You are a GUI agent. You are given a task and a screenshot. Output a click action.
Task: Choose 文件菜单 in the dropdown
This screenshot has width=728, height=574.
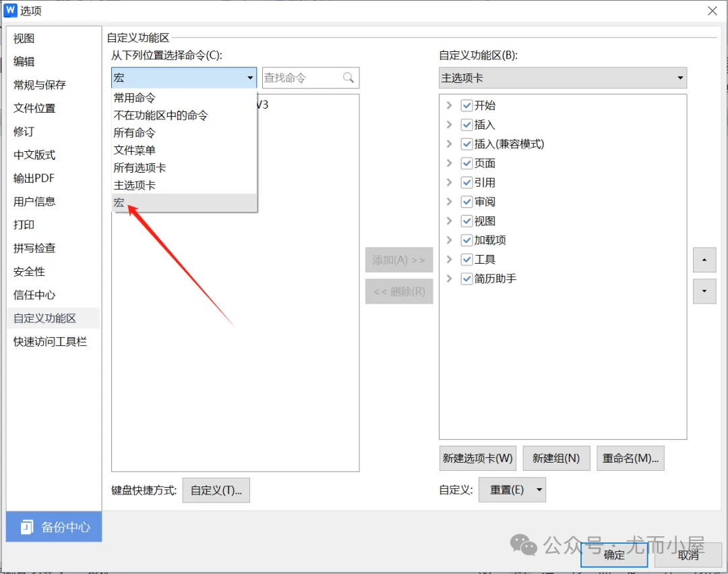point(184,150)
